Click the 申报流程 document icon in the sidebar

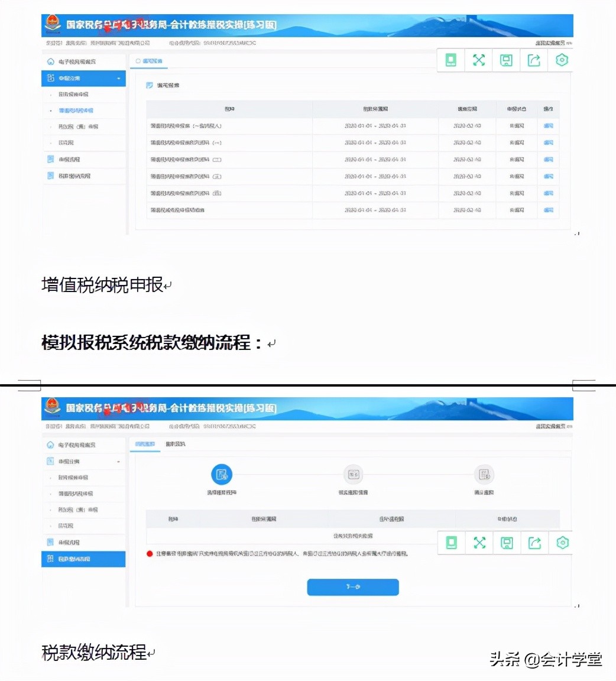point(50,158)
